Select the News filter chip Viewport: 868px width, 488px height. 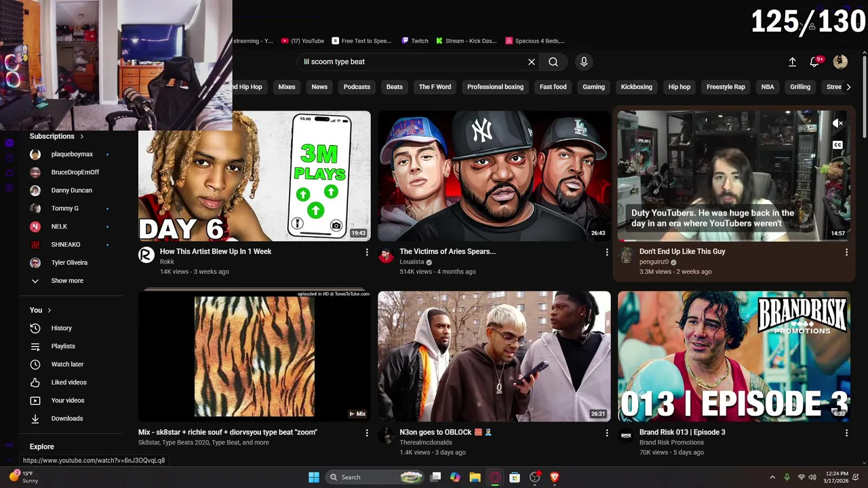click(x=319, y=87)
